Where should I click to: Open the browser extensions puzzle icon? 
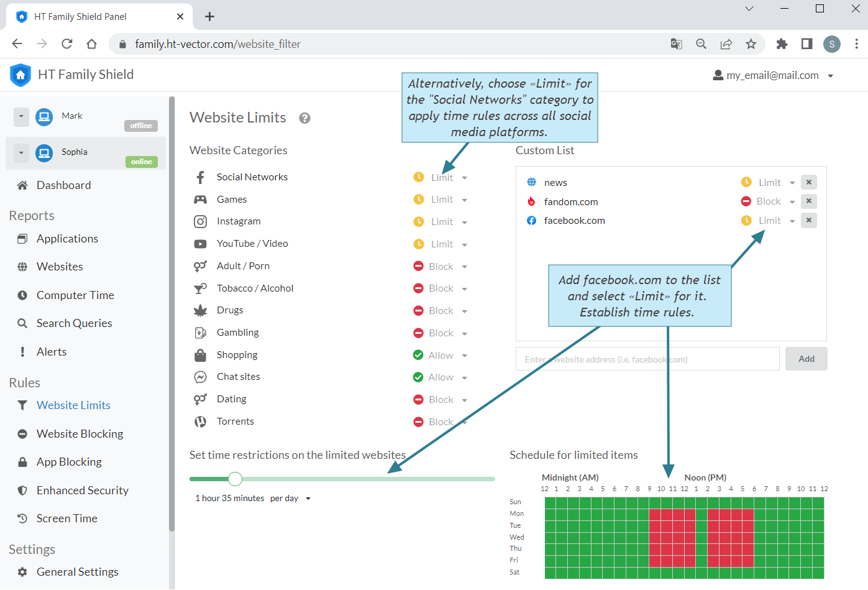[782, 44]
